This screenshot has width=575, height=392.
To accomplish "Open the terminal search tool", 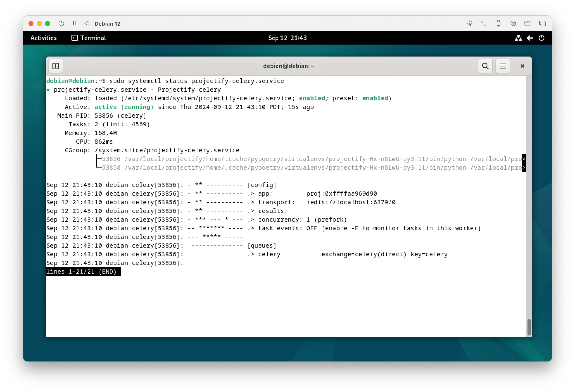I will pyautogui.click(x=485, y=66).
